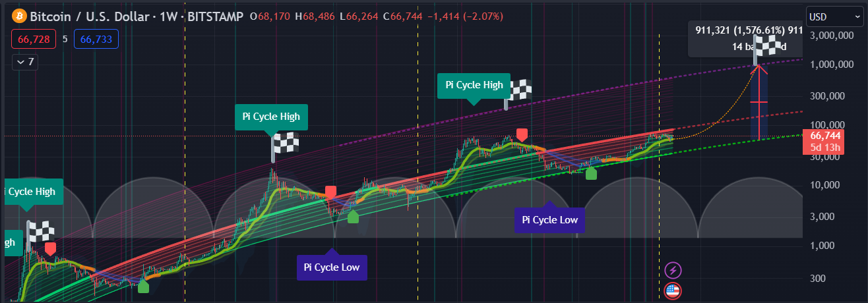The width and height of the screenshot is (868, 303).
Task: Click the red down marker near the 2021 peak
Action: click(522, 135)
